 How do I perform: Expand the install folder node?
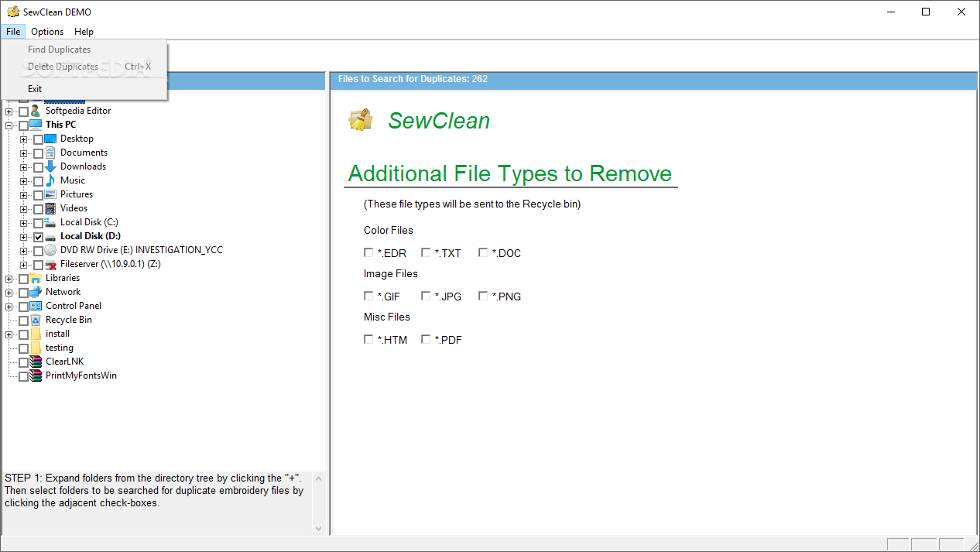coord(9,334)
